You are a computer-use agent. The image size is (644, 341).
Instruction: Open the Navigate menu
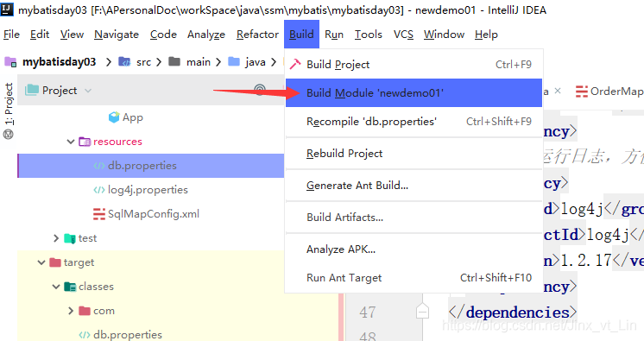point(117,35)
